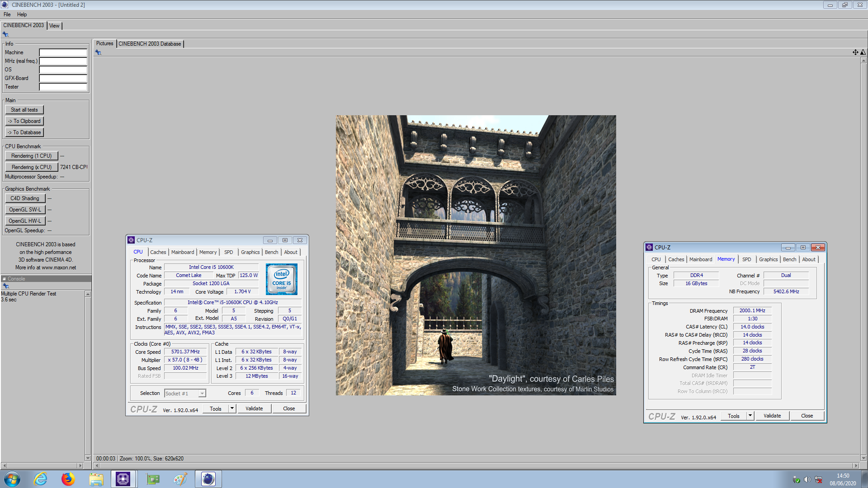
Task: Click the OS input field
Action: [63, 70]
